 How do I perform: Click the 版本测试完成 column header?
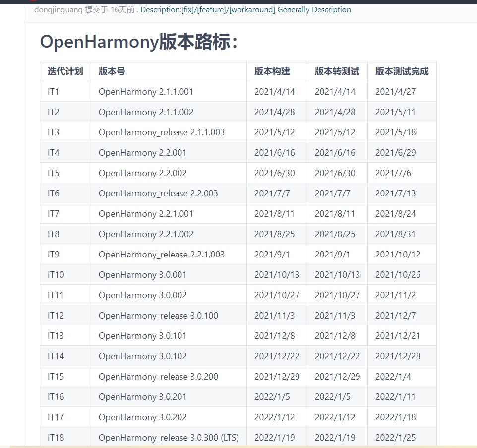(x=402, y=71)
